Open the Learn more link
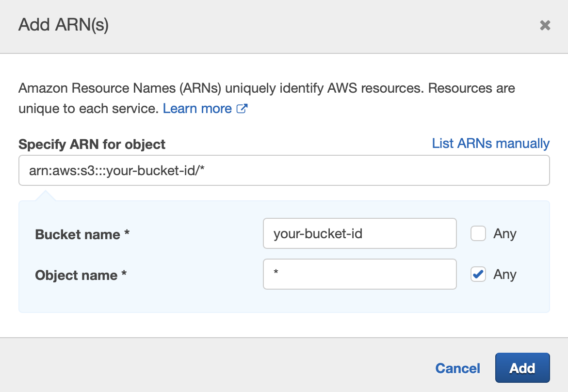The image size is (568, 392). [197, 109]
